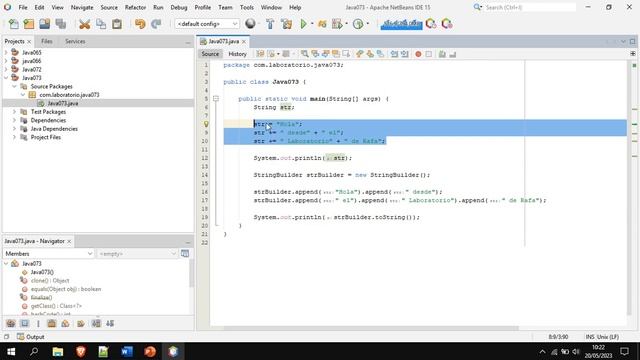Image resolution: width=640 pixels, height=360 pixels.
Task: Open the empty filter dropdown in Navigator
Action: [x=137, y=253]
